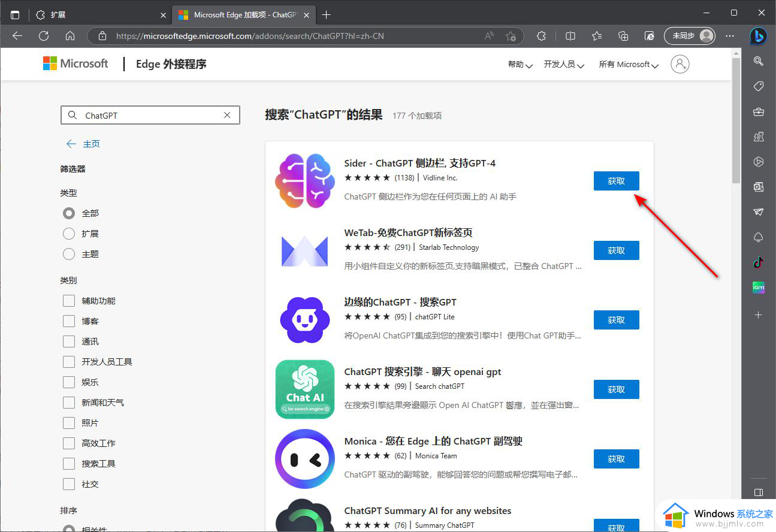Switch to the Microsoft Edge 加载项 tab
This screenshot has height=532, width=776.
coord(243,14)
